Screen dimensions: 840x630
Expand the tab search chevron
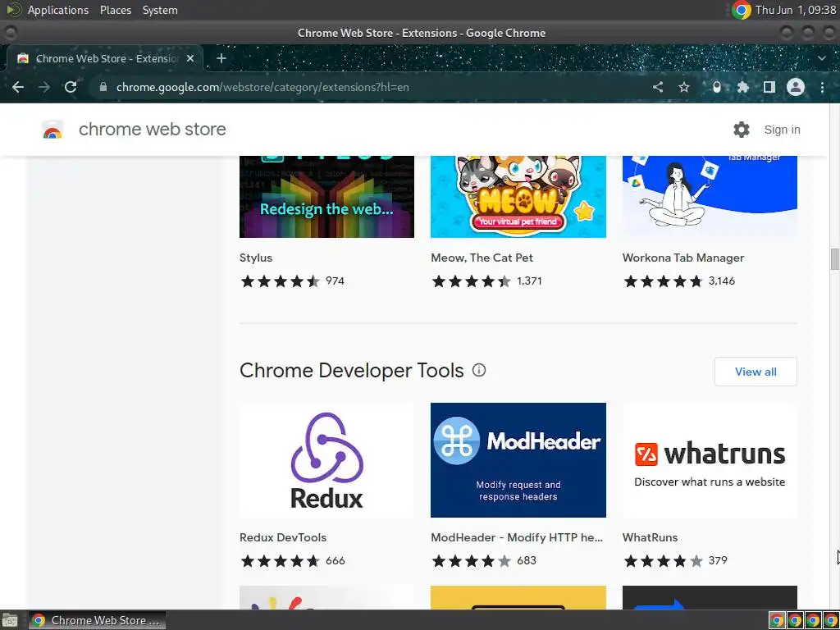(x=822, y=58)
